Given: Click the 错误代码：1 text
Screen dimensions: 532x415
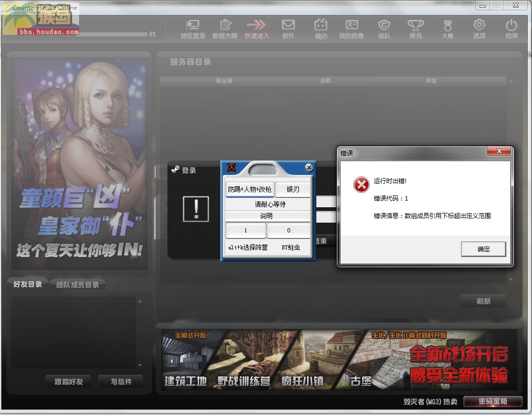Looking at the screenshot, I should point(391,199).
